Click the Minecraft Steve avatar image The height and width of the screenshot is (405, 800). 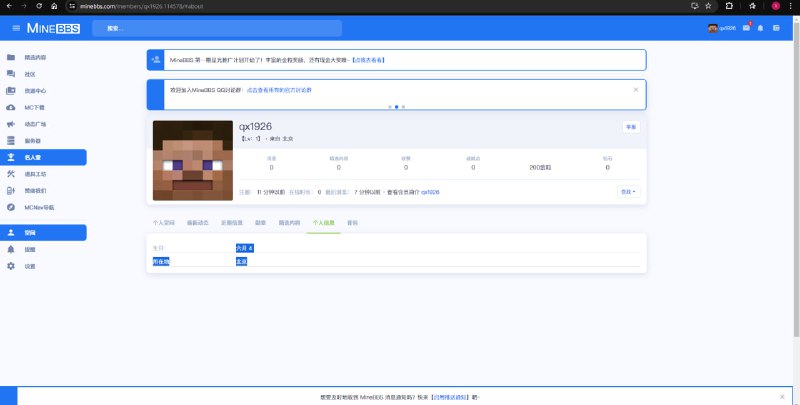point(192,160)
